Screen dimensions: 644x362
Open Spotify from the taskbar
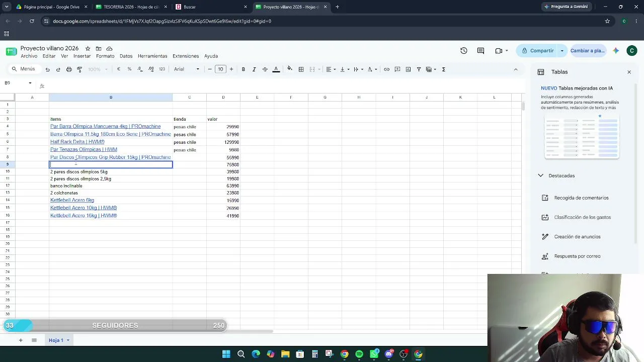pyautogui.click(x=359, y=354)
